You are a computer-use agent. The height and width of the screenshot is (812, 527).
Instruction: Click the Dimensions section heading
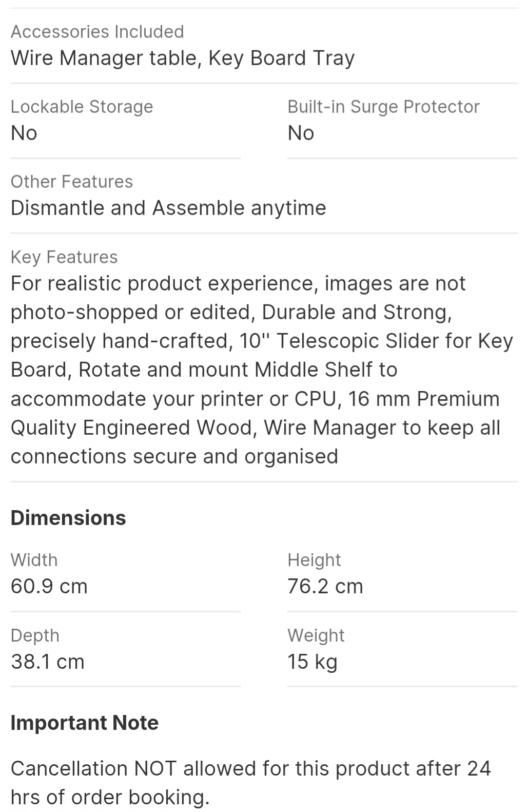click(x=68, y=518)
